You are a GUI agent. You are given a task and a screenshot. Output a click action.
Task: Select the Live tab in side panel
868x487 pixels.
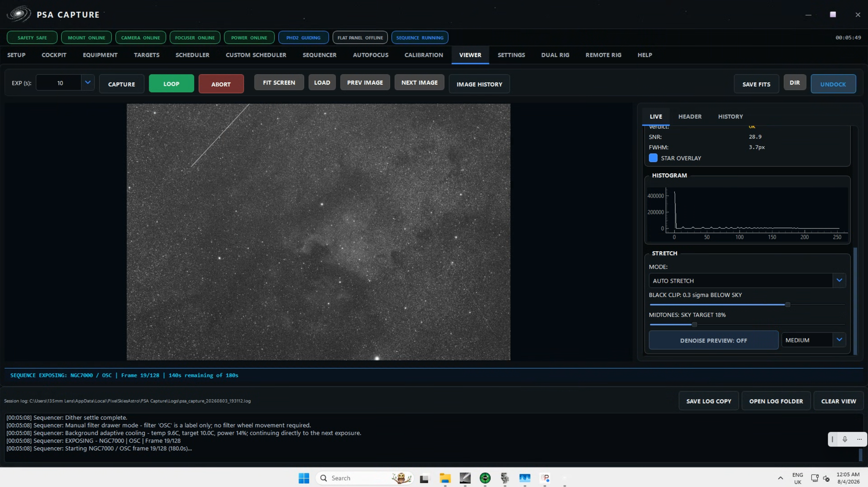(x=656, y=117)
